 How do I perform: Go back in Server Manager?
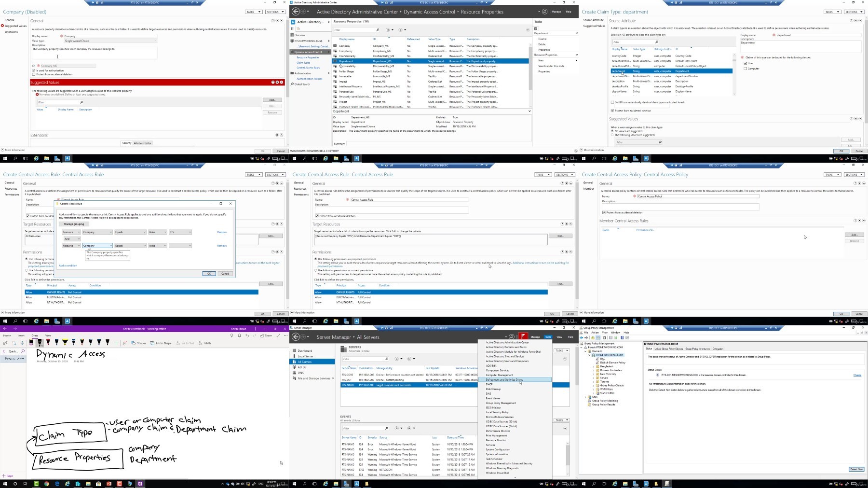(296, 337)
